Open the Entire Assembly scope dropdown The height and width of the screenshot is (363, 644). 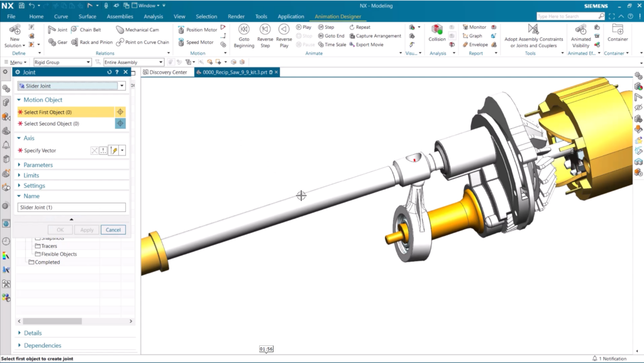(161, 62)
